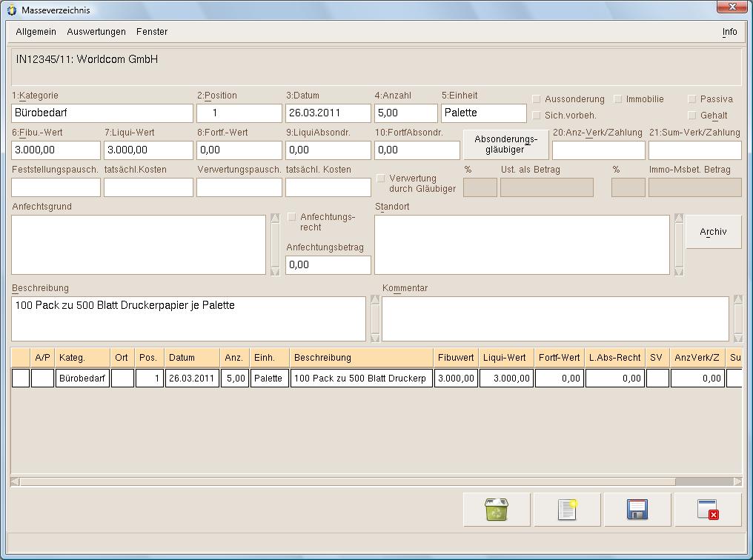Click the 26.03.2011 cell in table row
This screenshot has width=753, height=560.
pos(192,378)
